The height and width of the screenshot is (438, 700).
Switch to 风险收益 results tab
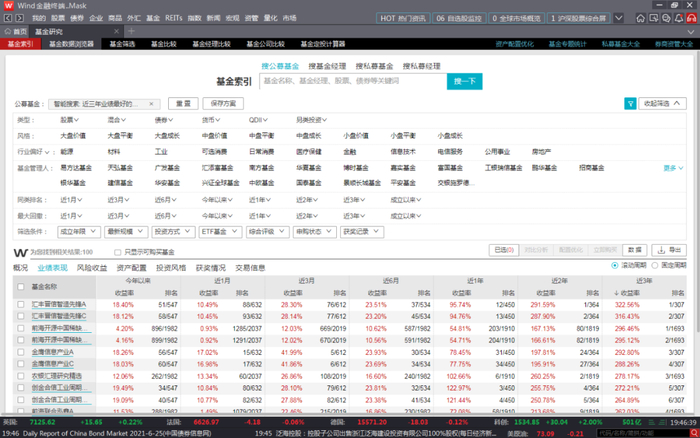coord(92,267)
